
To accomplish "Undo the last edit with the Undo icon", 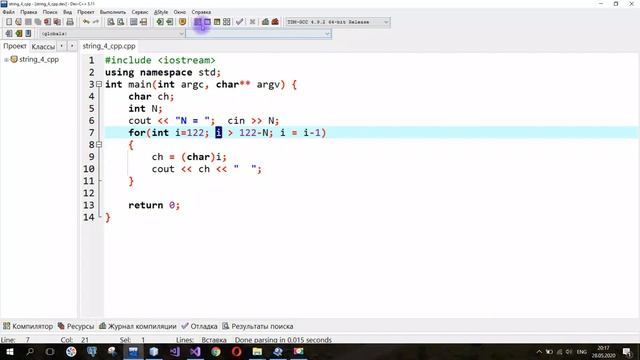I will coord(86,22).
